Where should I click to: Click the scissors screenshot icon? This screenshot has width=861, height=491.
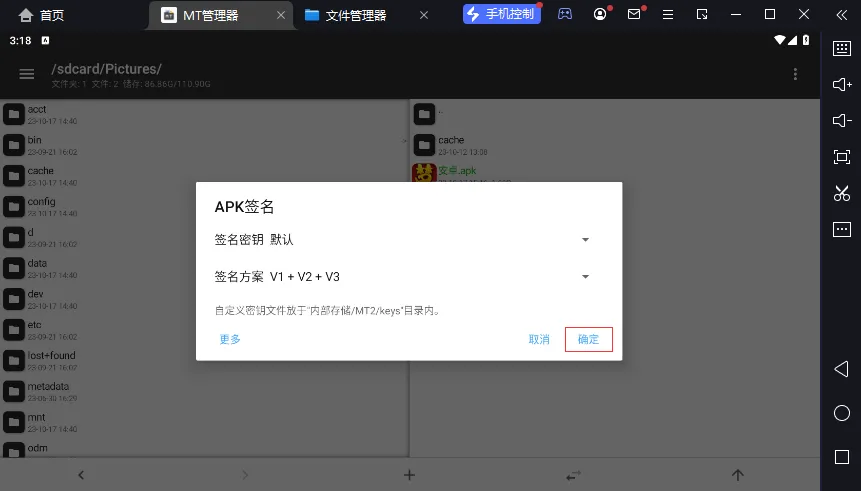click(842, 193)
